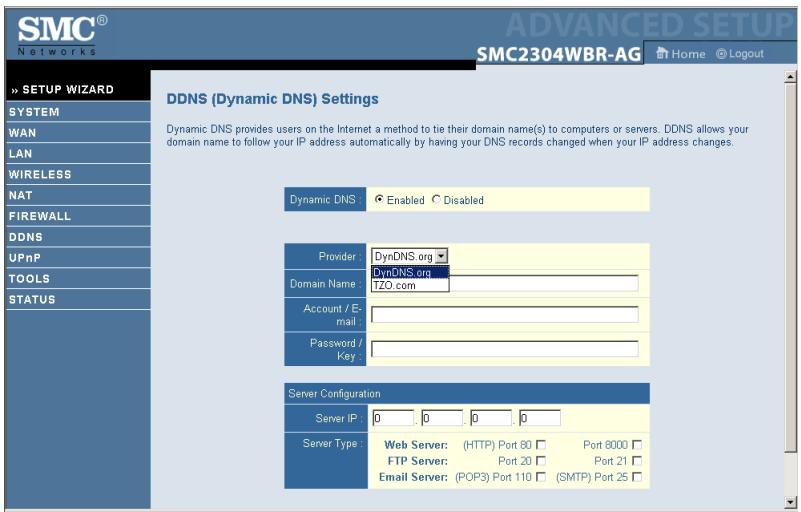The image size is (801, 512).
Task: Check the HTTP Port 80 checkbox
Action: coord(540,445)
